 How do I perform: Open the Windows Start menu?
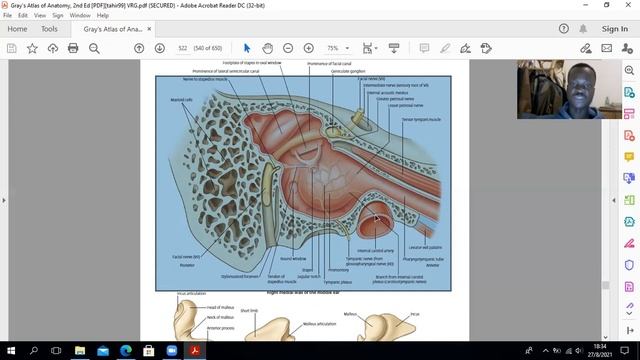point(11,351)
